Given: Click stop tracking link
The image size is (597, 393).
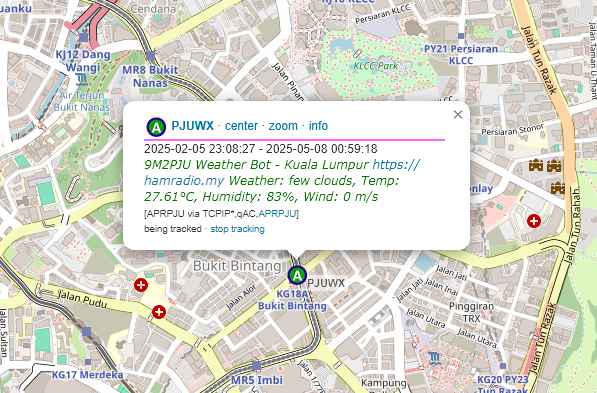Looking at the screenshot, I should click(238, 229).
